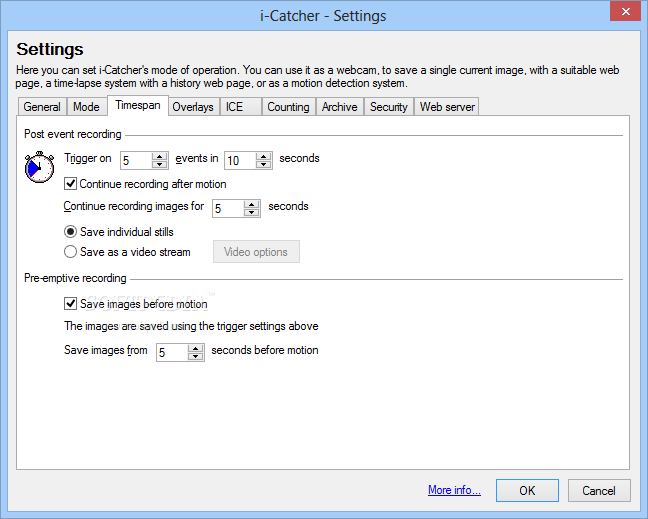648x519 pixels.
Task: Decrease Continue recording images for seconds
Action: pyautogui.click(x=251, y=212)
